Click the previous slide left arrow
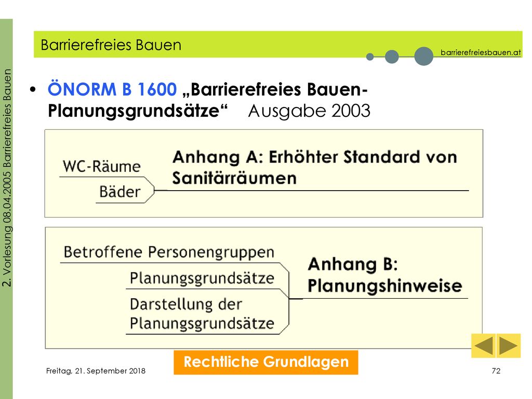The width and height of the screenshot is (532, 399). (x=484, y=345)
